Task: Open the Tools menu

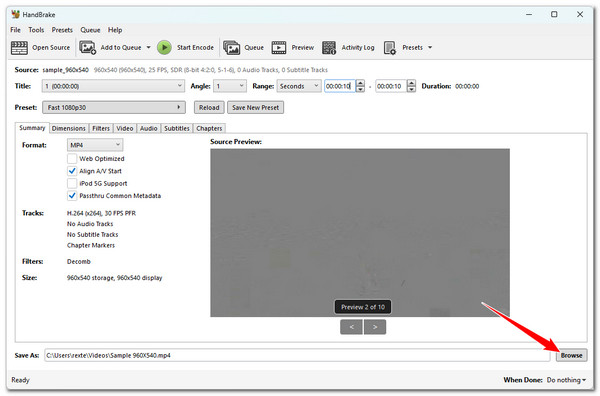Action: point(36,30)
